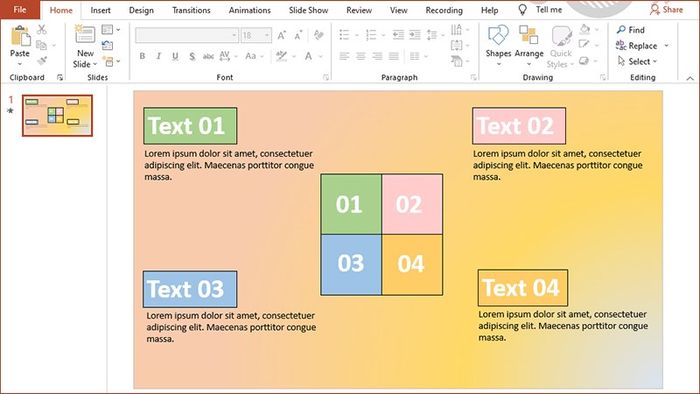Click the Increase Indent icon
This screenshot has height=394, width=700.
[415, 35]
